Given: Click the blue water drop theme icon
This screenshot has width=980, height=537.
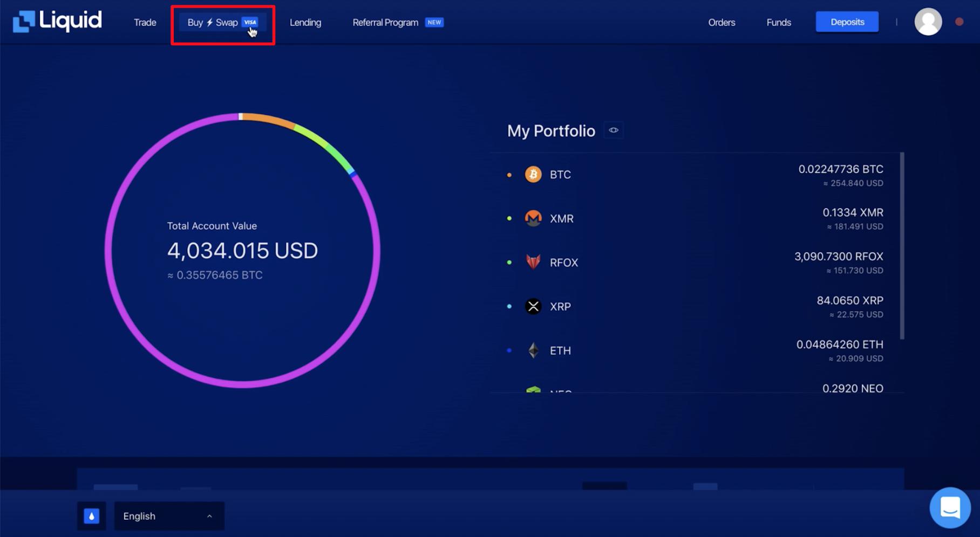Looking at the screenshot, I should (x=91, y=516).
